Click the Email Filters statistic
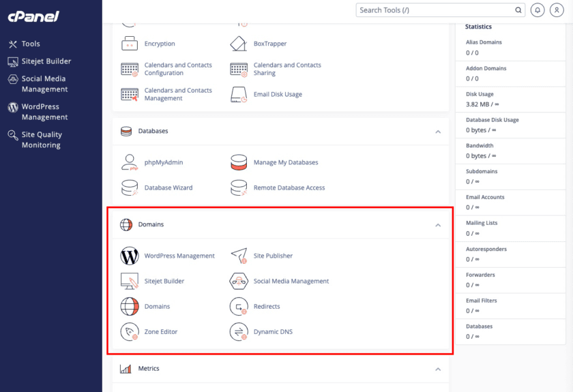This screenshot has height=392, width=573. (510, 306)
